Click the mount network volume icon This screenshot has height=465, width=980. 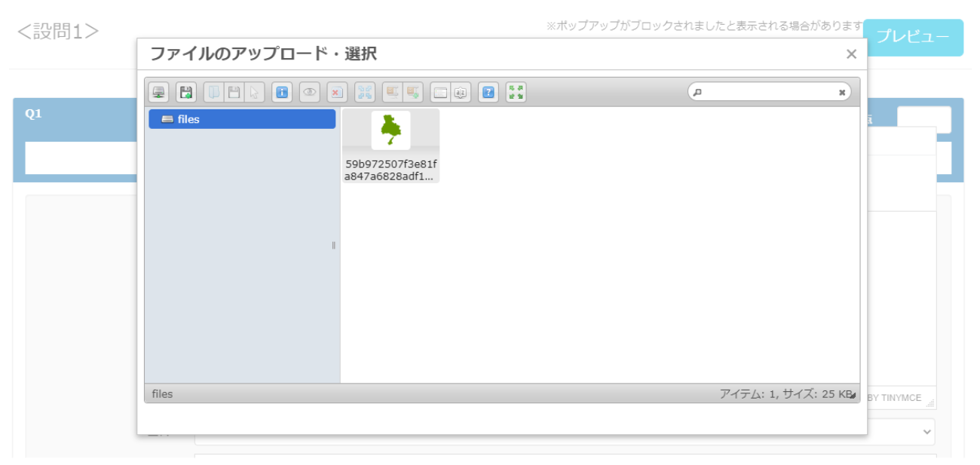click(158, 92)
